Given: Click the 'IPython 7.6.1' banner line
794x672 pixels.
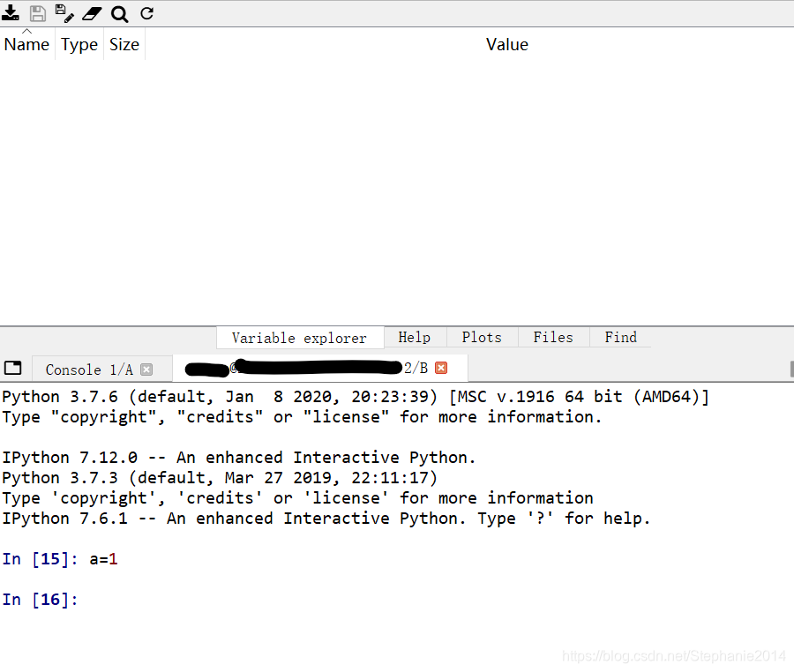Looking at the screenshot, I should [326, 519].
